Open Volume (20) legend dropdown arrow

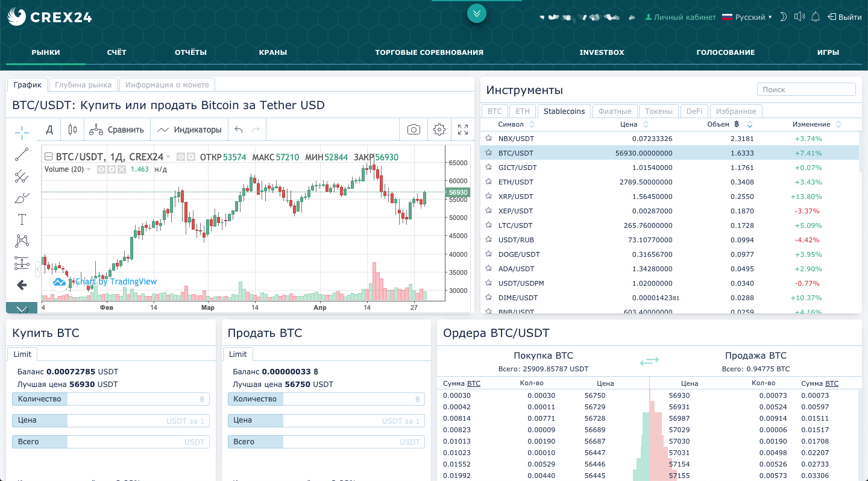click(89, 169)
